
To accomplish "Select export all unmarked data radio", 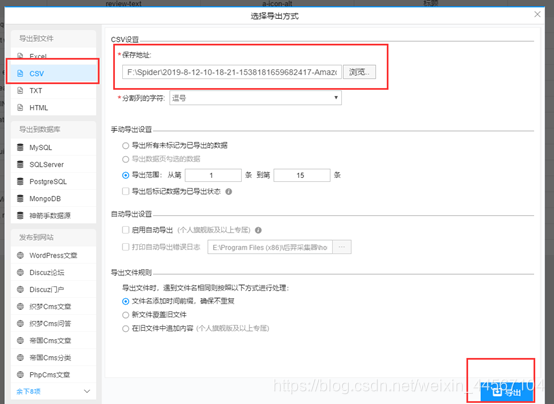I will 125,146.
